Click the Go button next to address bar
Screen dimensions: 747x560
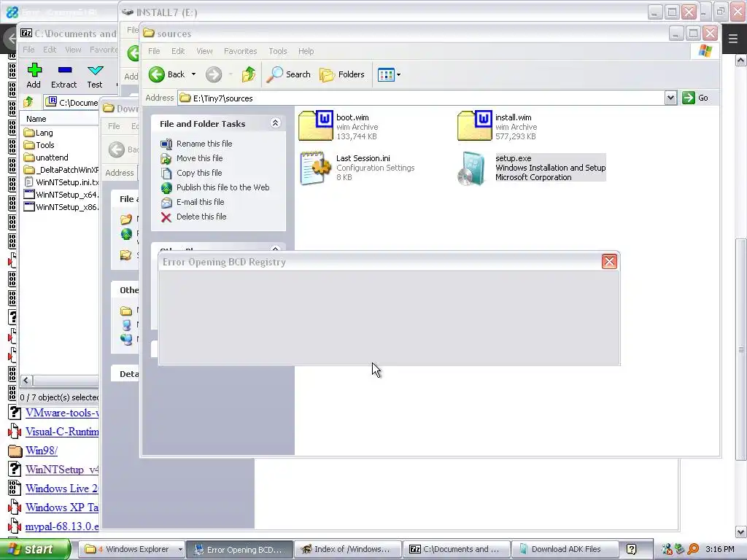pyautogui.click(x=695, y=98)
